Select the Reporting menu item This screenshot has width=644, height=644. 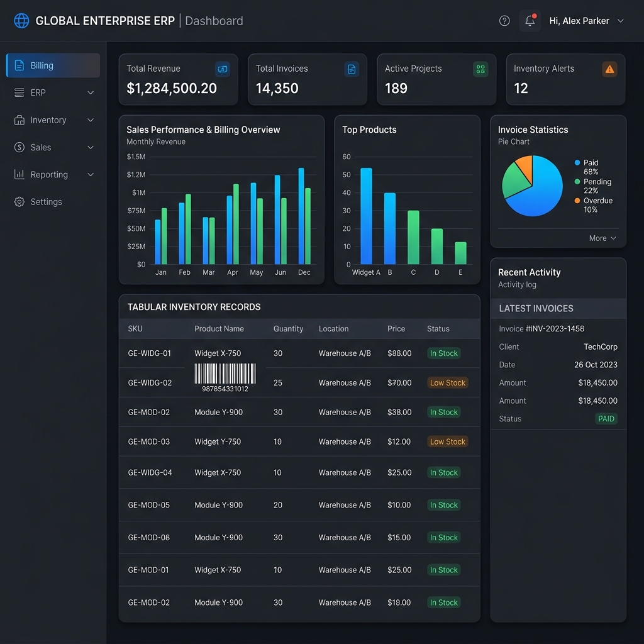[53, 175]
